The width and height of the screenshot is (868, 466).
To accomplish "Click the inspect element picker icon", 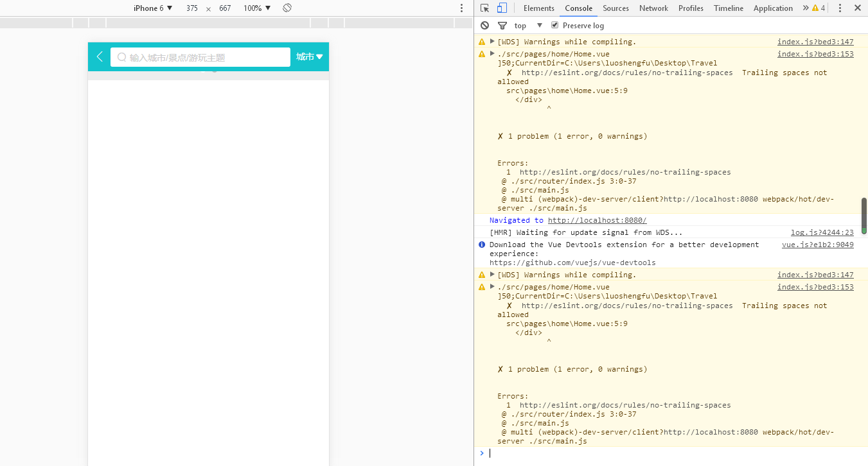I will [484, 8].
